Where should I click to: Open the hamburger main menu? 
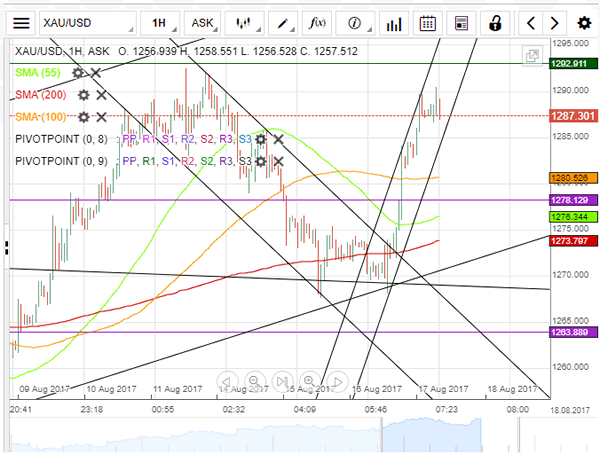coord(21,23)
